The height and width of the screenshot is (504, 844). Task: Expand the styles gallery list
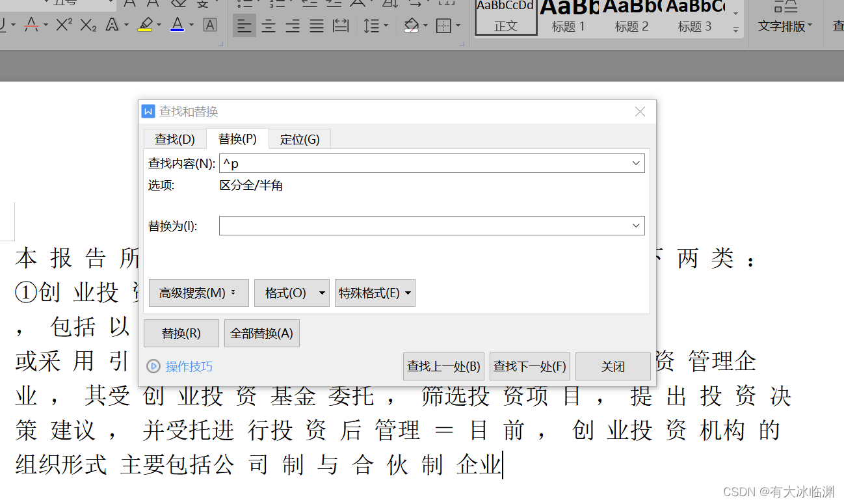point(735,30)
